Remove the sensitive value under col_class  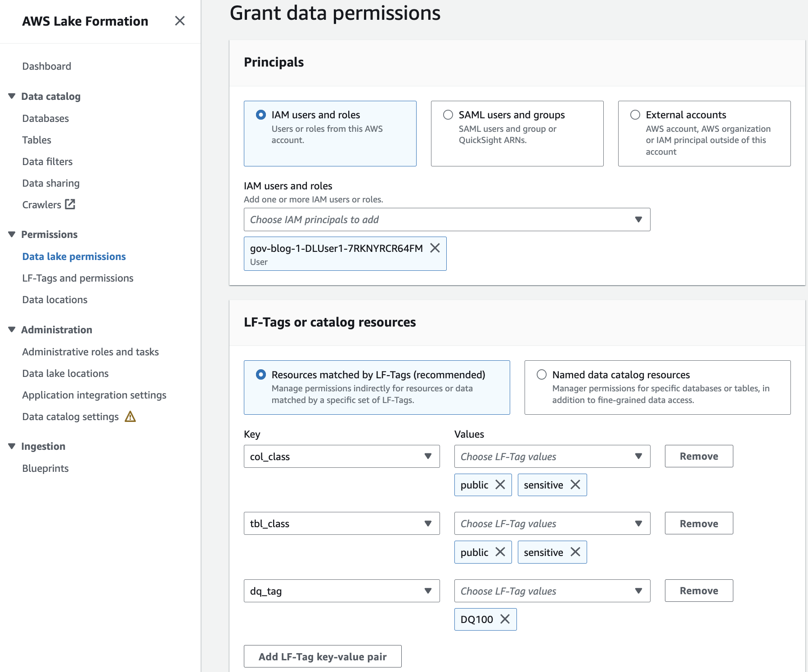point(575,484)
